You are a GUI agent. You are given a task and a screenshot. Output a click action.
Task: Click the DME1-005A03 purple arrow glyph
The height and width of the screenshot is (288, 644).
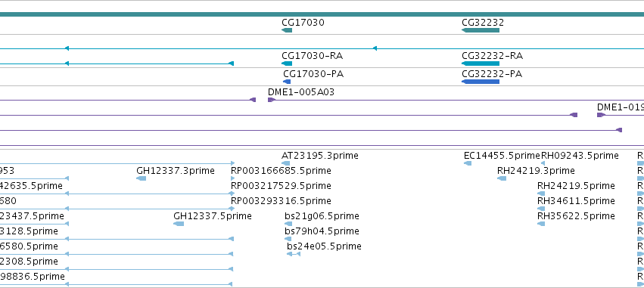(x=272, y=100)
